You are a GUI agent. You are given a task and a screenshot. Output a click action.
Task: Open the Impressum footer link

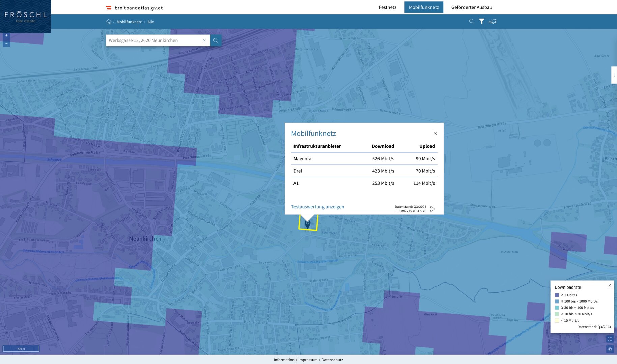308,360
